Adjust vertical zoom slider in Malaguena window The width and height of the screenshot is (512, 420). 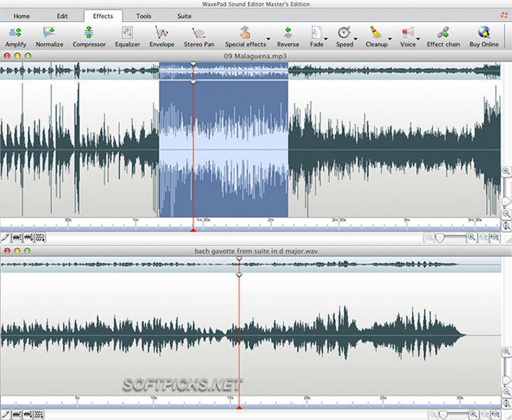click(x=506, y=203)
